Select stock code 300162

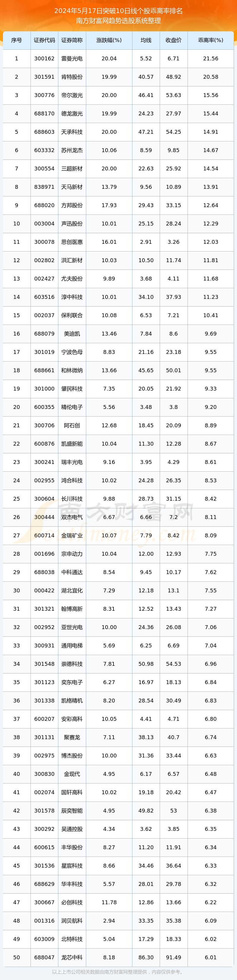44,59
